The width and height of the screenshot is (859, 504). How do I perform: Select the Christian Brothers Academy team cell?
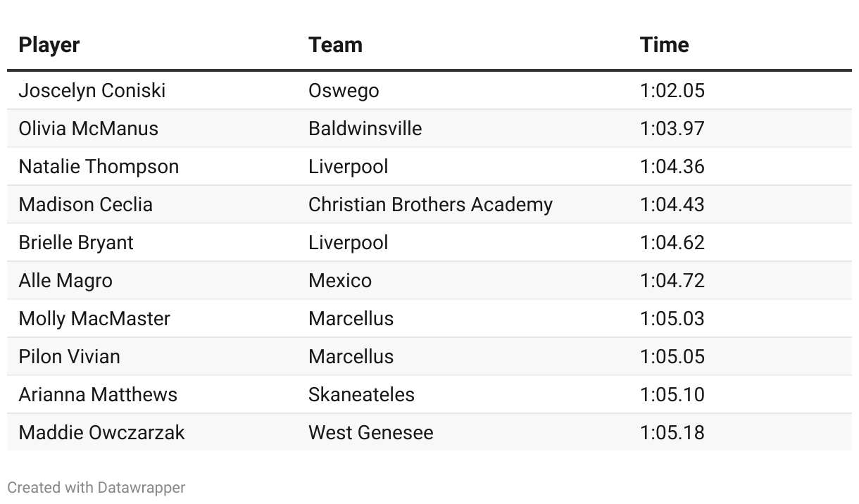click(430, 205)
